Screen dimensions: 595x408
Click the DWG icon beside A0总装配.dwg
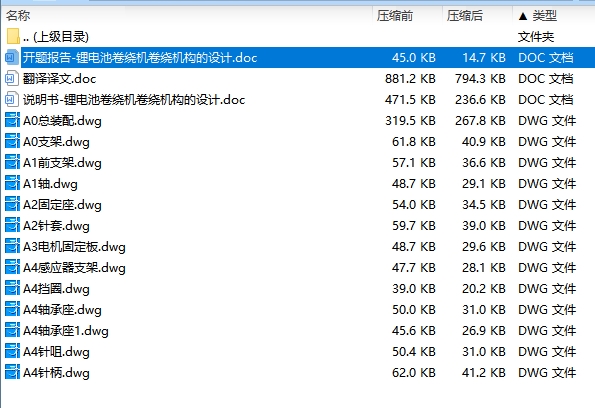click(12, 121)
